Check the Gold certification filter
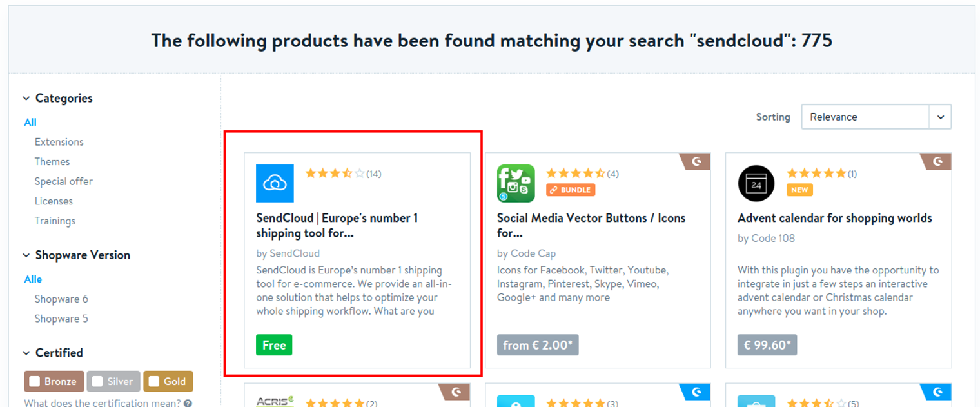Screen dimensions: 980x407 pyautogui.click(x=154, y=381)
